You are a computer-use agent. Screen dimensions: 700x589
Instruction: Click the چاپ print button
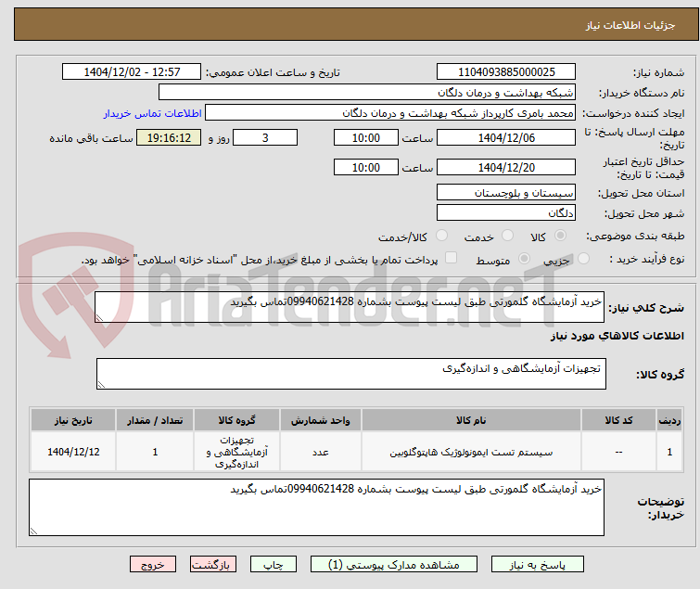point(273,565)
